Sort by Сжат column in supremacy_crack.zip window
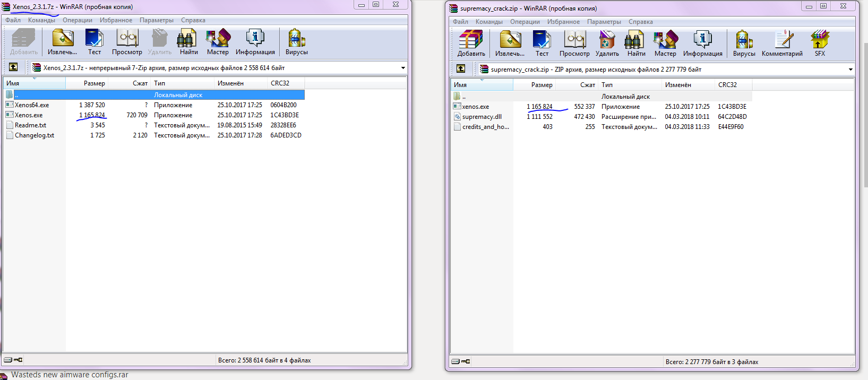Viewport: 868px width, 380px height. [577, 85]
